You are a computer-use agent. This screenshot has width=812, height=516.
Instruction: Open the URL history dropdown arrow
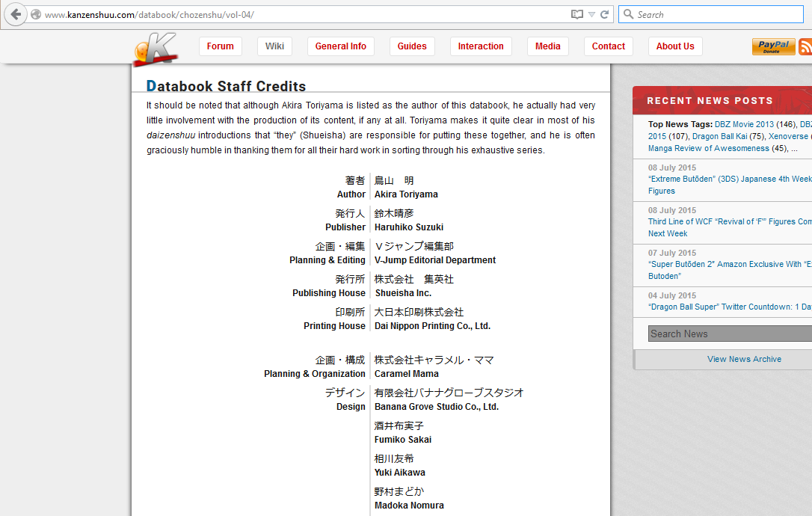tap(591, 14)
